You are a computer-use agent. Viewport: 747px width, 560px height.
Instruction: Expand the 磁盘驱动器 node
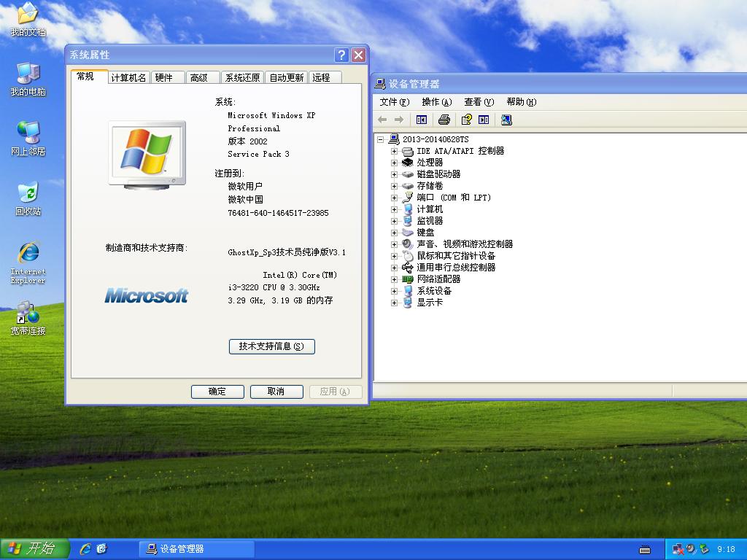(394, 174)
